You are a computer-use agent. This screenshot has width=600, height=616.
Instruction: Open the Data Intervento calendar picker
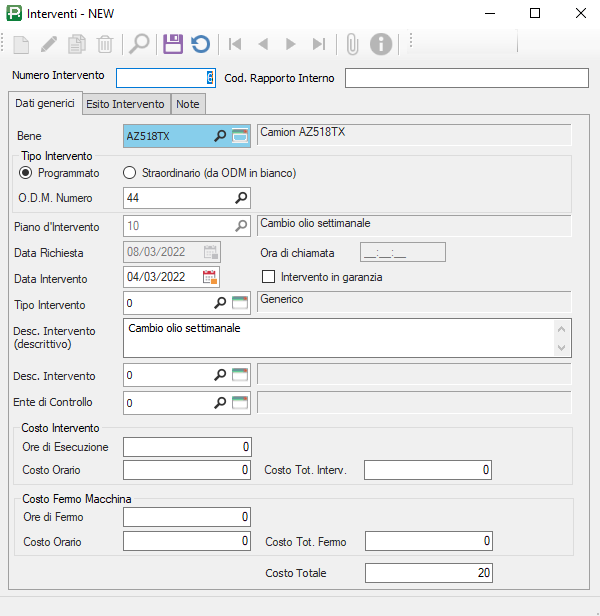[x=210, y=277]
